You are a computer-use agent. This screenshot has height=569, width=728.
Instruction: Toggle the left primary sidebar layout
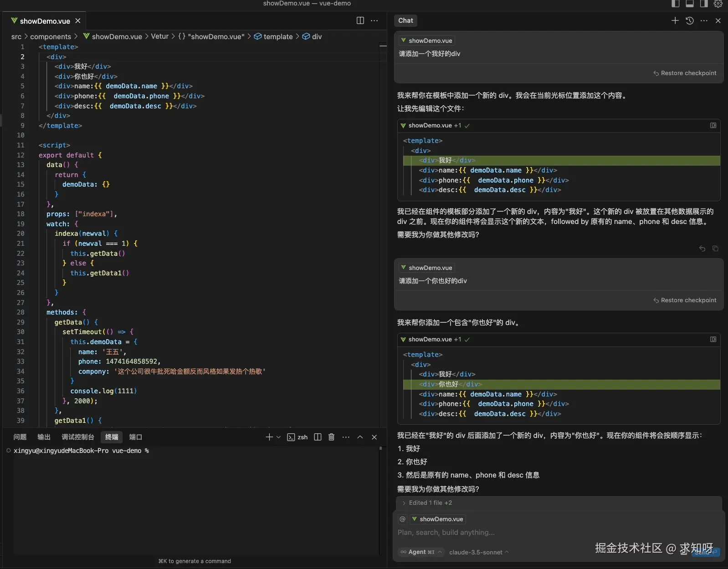click(x=676, y=4)
